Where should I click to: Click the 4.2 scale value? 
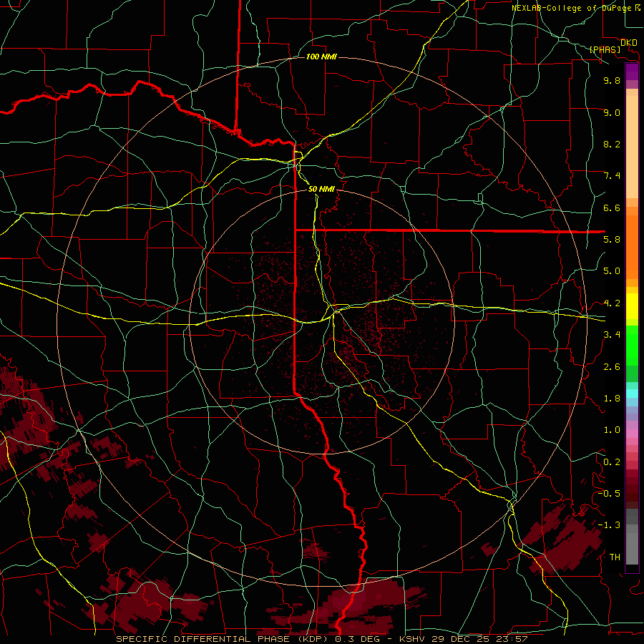612,303
